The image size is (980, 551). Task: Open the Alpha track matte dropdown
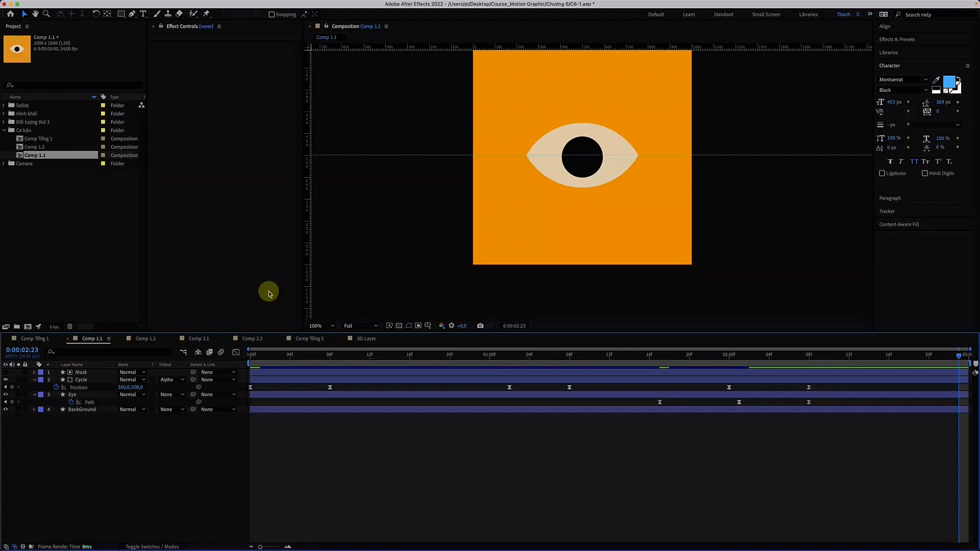172,380
